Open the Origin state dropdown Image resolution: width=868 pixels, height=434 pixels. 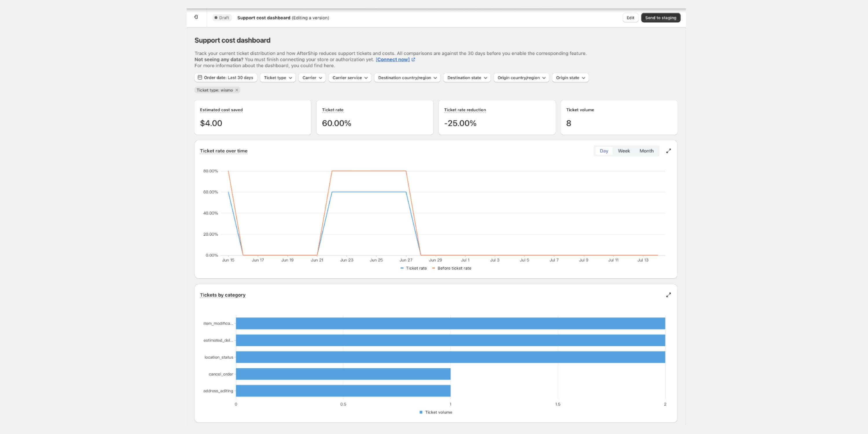pos(570,78)
